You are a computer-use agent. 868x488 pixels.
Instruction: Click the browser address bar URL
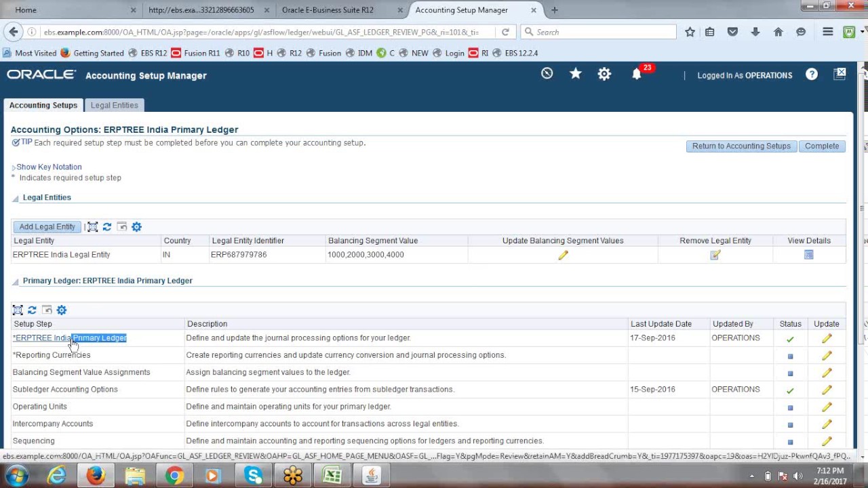[x=261, y=32]
